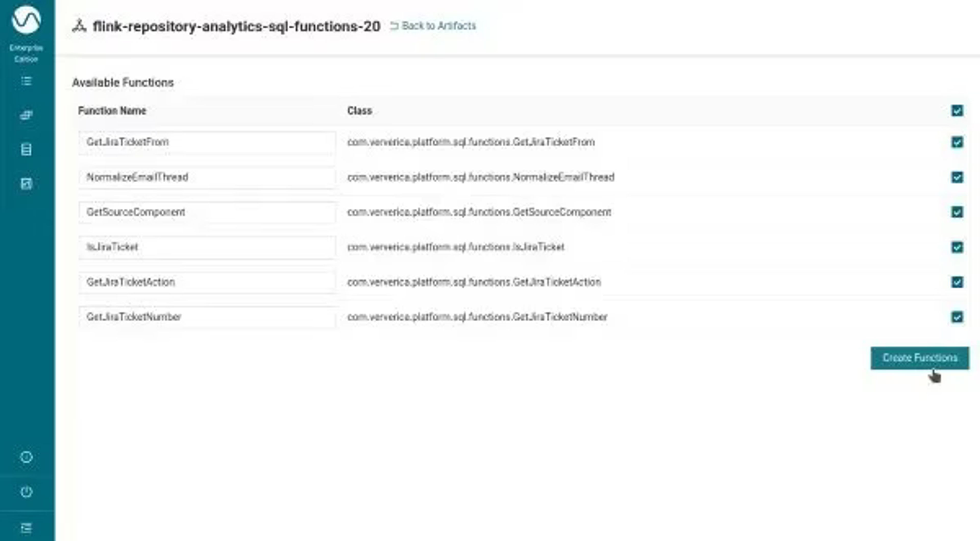Click the Enterprise Edition label in sidebar
The height and width of the screenshot is (541, 980).
point(26,53)
